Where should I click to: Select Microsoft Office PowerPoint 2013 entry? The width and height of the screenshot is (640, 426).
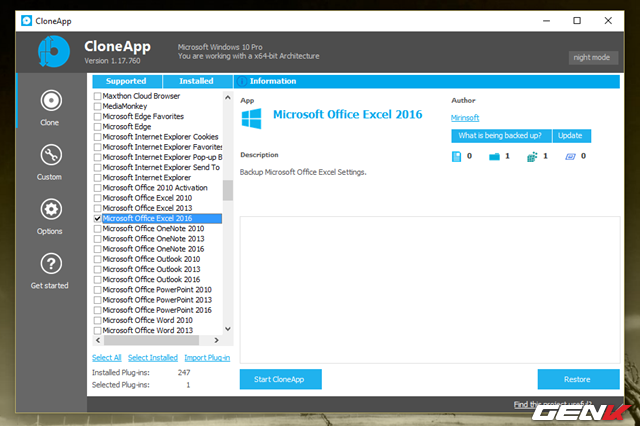coord(157,300)
